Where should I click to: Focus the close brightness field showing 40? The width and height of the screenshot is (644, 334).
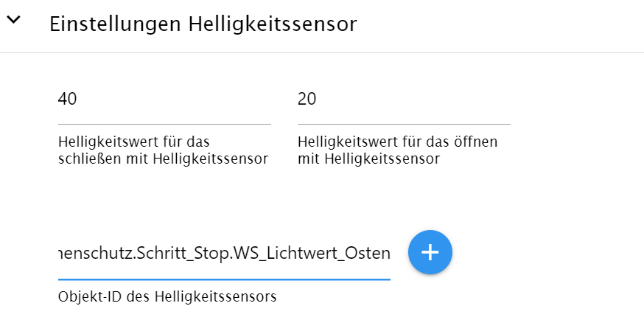(164, 100)
